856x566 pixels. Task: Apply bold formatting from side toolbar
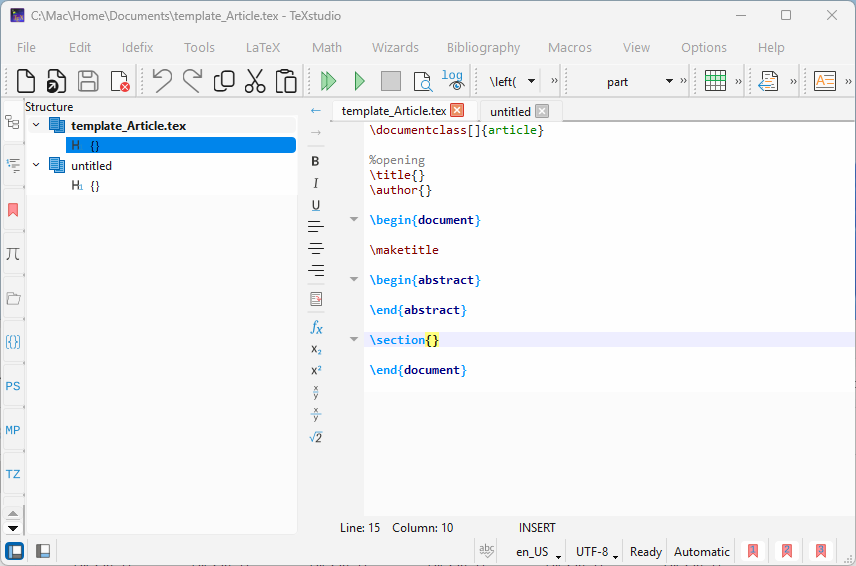coord(315,162)
